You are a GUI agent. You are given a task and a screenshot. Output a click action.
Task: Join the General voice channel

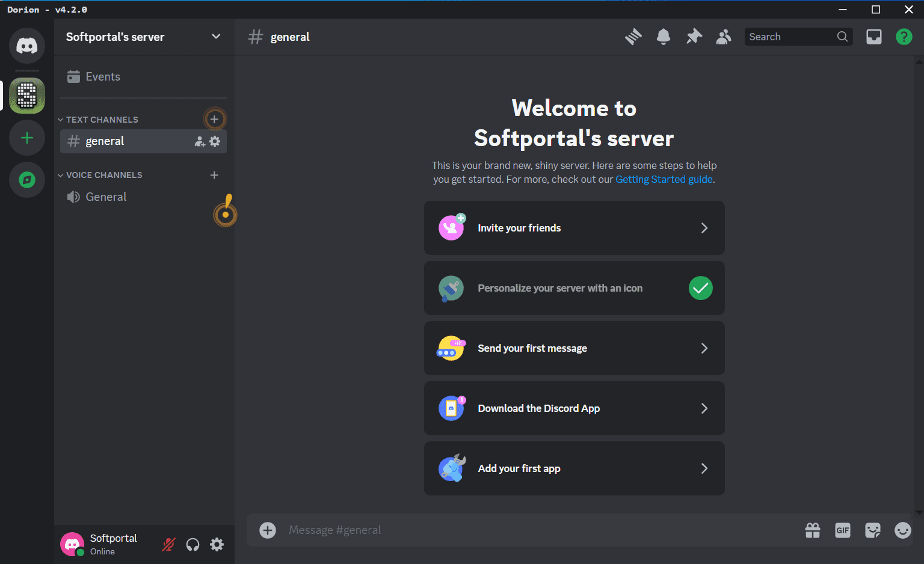click(143, 197)
